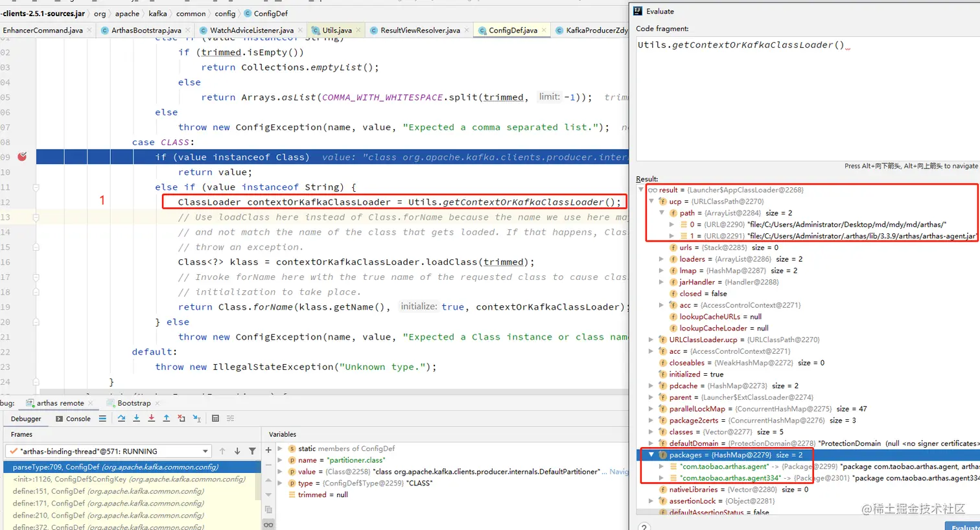Click into the Code fragment input field

[x=808, y=97]
